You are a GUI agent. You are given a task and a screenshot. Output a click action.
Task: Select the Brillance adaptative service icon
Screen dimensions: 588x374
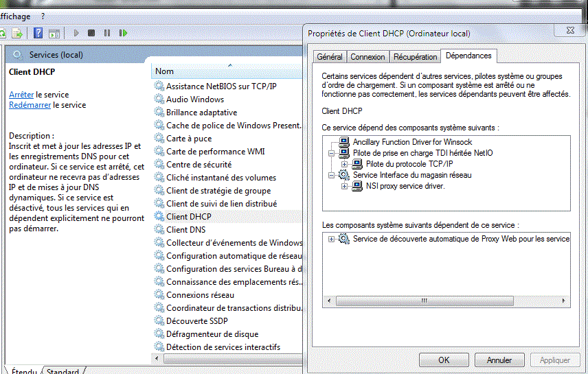point(159,112)
